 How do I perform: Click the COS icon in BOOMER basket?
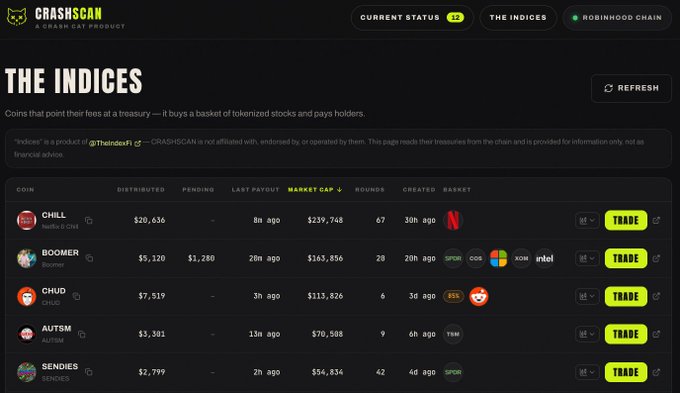pyautogui.click(x=476, y=259)
